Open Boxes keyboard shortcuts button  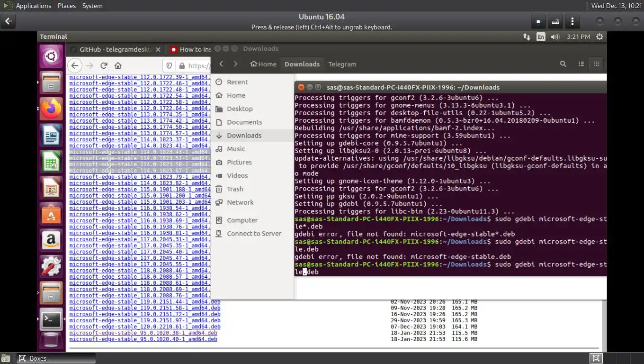click(x=555, y=21)
